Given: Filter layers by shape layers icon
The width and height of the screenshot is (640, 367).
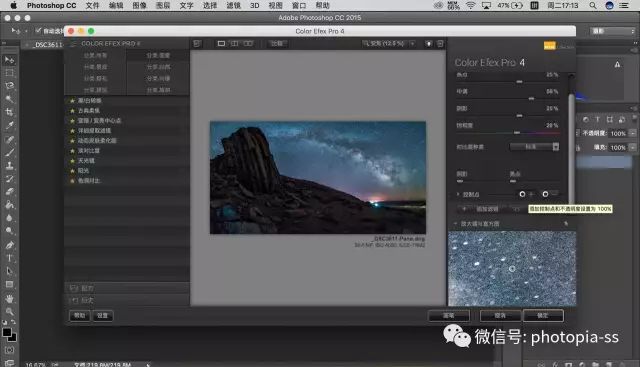Looking at the screenshot, I should [609, 120].
